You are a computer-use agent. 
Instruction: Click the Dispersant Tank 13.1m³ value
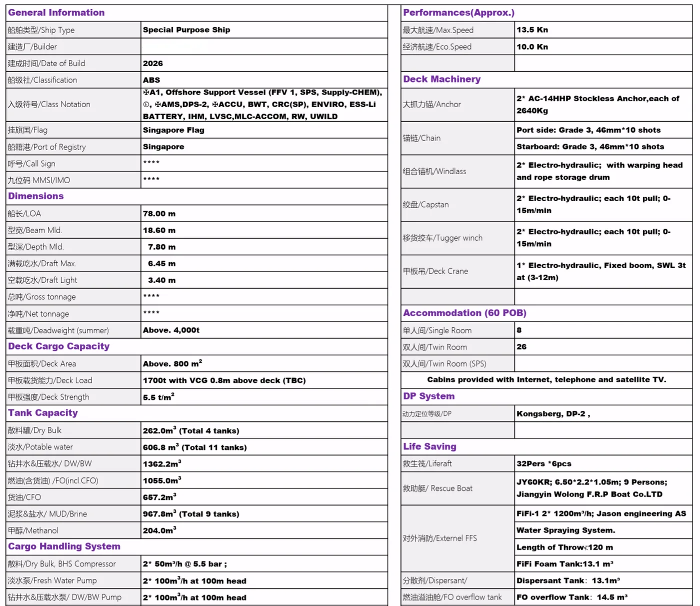(x=568, y=580)
